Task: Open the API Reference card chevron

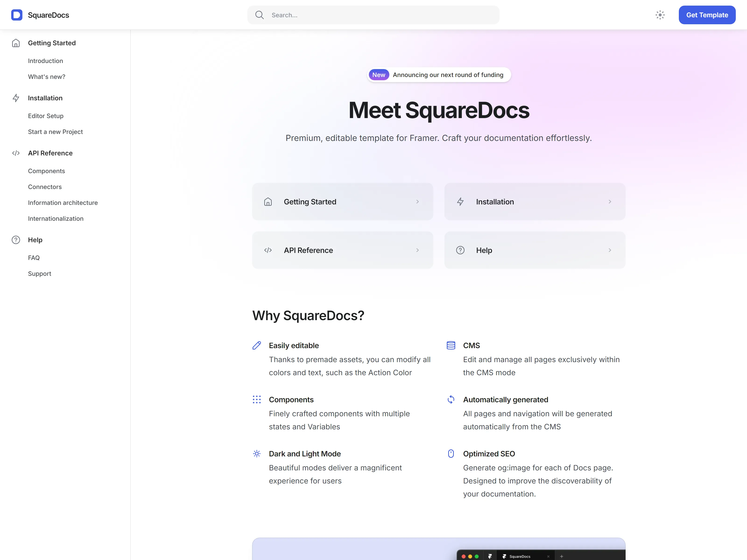Action: tap(417, 250)
